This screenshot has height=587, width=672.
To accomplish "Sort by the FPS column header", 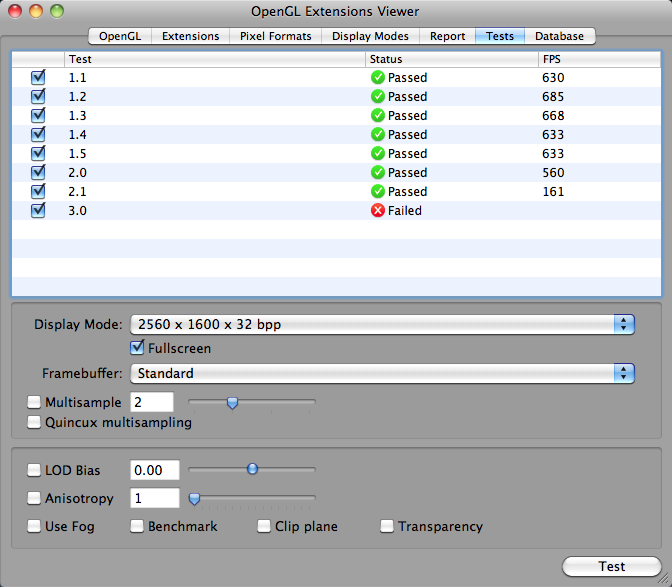I will (x=599, y=59).
